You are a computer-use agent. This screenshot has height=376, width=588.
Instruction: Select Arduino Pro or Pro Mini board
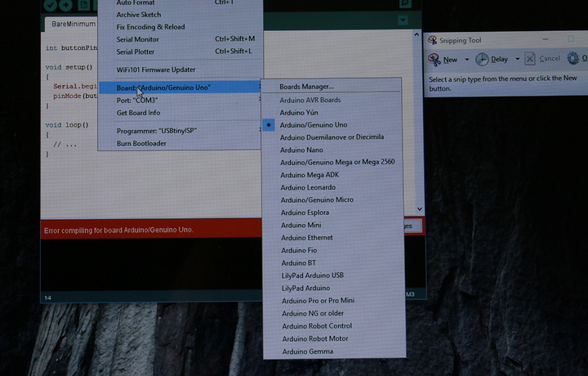coord(318,301)
